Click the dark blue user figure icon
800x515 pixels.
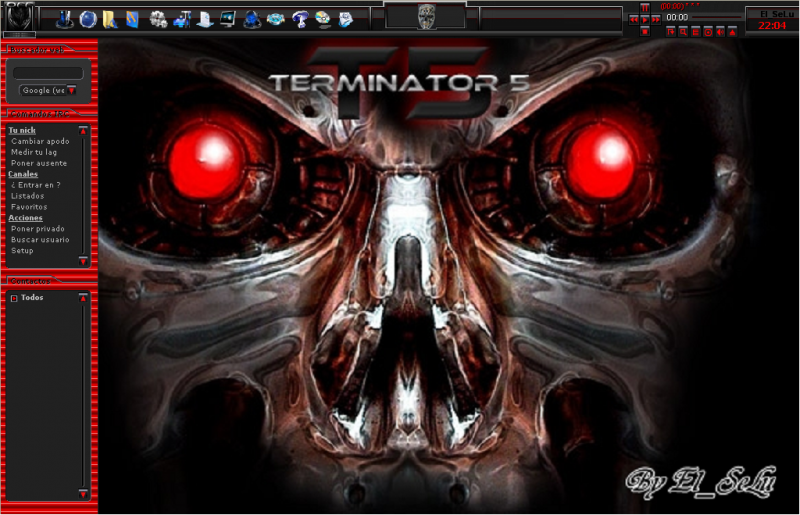[252, 20]
